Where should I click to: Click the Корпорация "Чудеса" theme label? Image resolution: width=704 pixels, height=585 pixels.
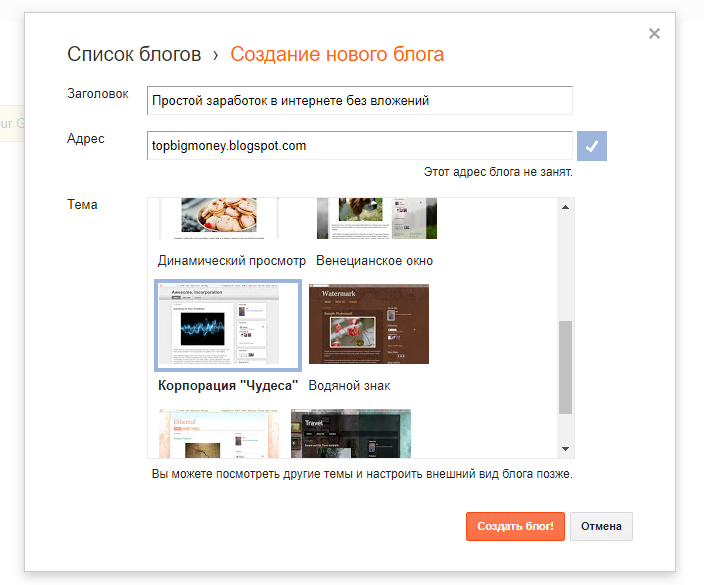click(228, 385)
